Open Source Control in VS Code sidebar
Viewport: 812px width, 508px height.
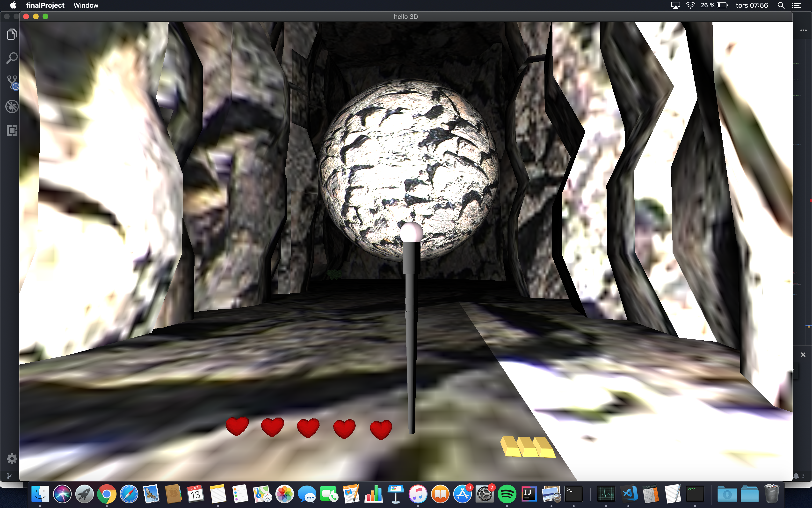point(12,82)
